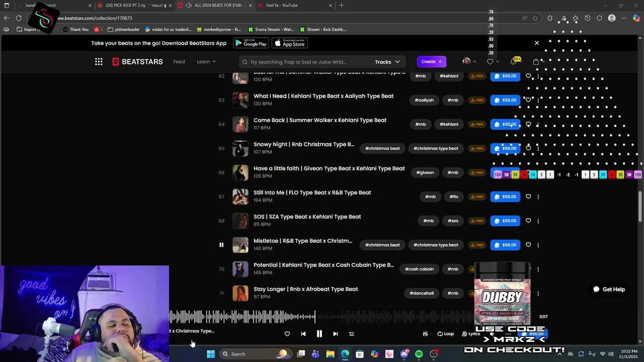Image resolution: width=644 pixels, height=362 pixels.
Task: Open the notifications bell
Action: [513, 61]
